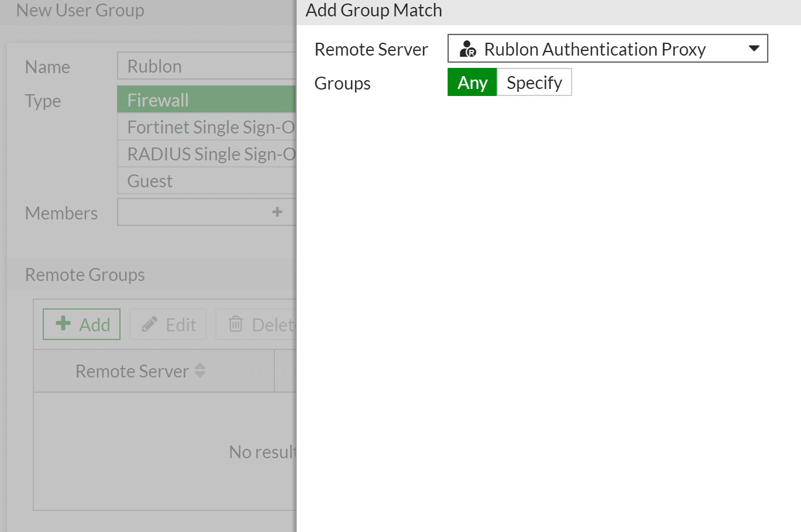
Task: Click the Rublon Authentication Proxy selection text
Action: (x=594, y=49)
